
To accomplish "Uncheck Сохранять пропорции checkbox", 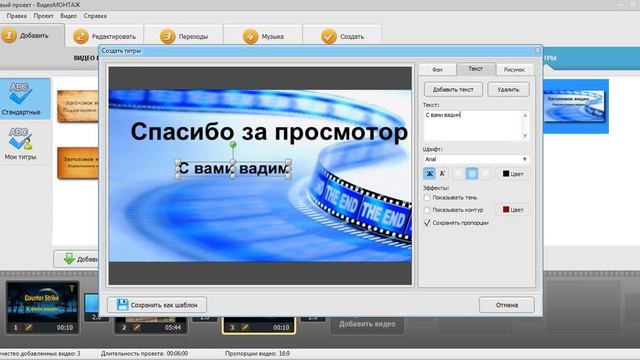I will coord(427,223).
